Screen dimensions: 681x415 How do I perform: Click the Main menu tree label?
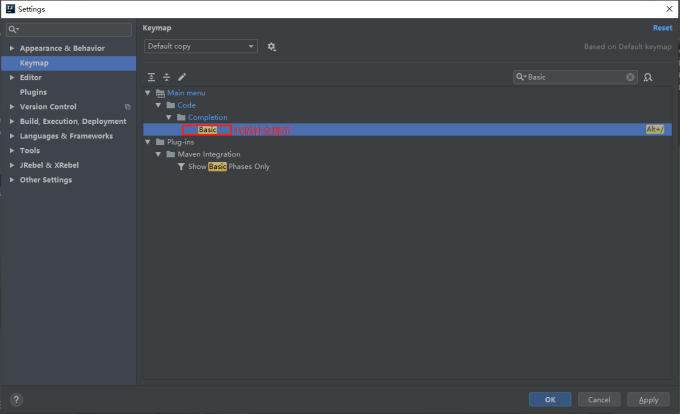pos(186,93)
